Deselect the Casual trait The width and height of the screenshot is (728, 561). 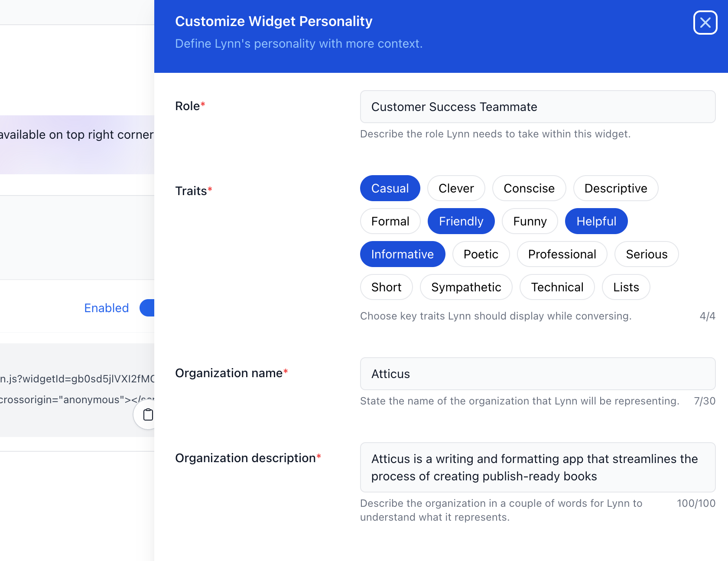click(x=390, y=188)
